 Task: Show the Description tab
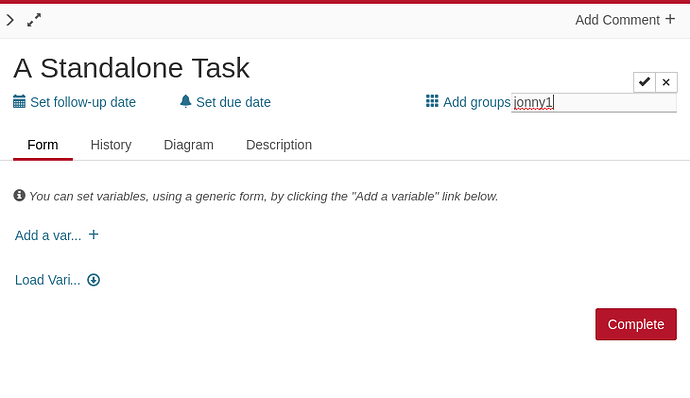click(x=279, y=145)
